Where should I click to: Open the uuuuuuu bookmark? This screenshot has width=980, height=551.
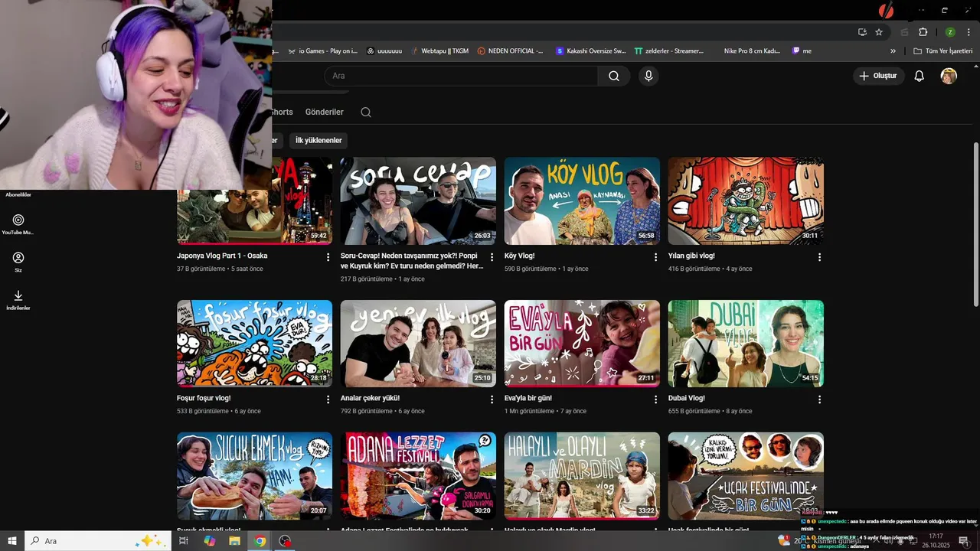tap(384, 51)
